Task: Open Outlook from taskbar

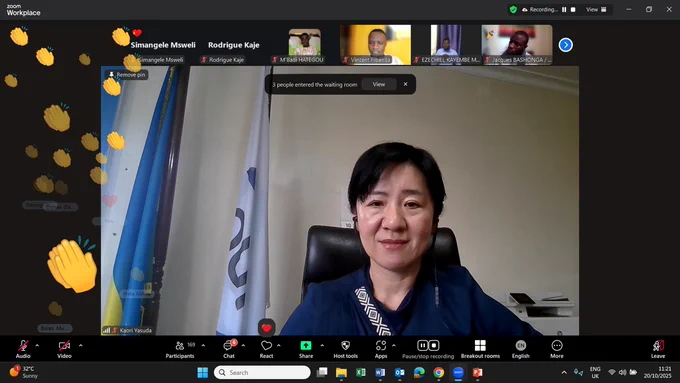Action: pos(399,372)
